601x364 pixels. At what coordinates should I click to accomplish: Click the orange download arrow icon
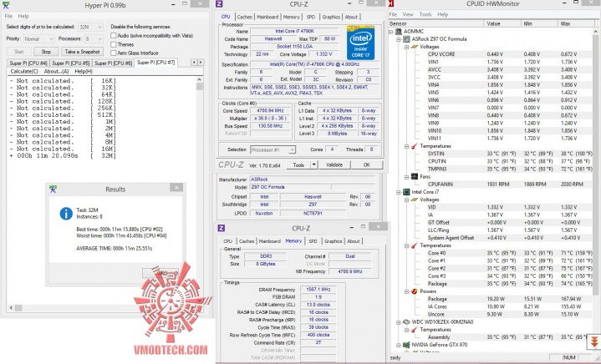594,341
